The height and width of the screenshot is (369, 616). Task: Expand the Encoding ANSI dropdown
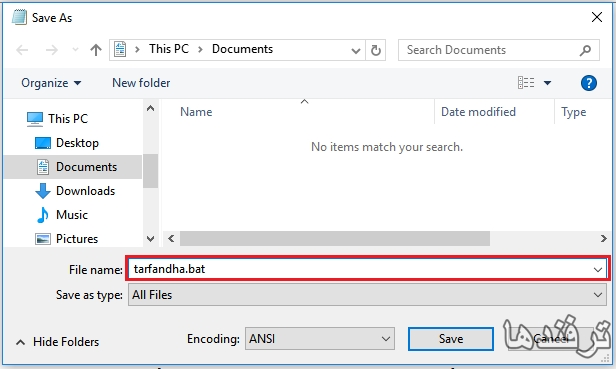[320, 339]
